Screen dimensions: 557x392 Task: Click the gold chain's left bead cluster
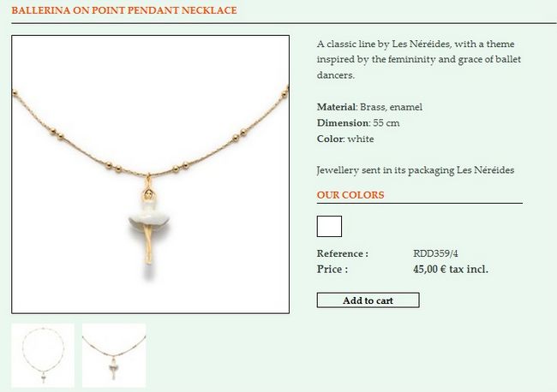tap(57, 134)
